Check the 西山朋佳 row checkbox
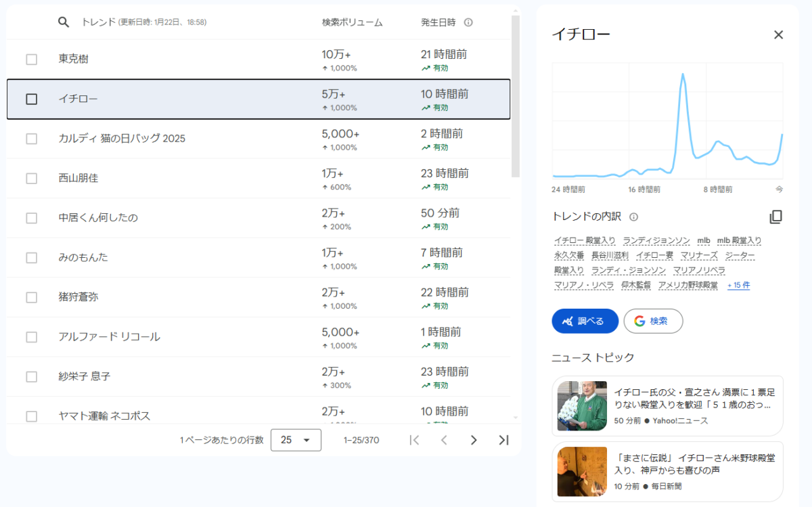The image size is (812, 507). 32,179
